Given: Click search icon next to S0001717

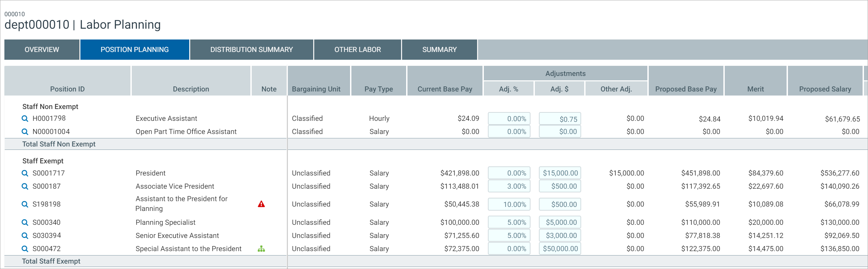Looking at the screenshot, I should pos(25,173).
